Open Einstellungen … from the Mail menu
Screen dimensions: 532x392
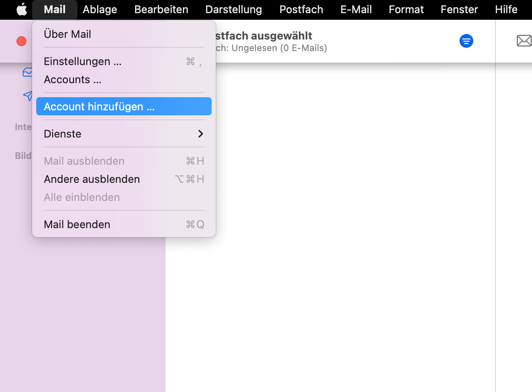pos(124,61)
